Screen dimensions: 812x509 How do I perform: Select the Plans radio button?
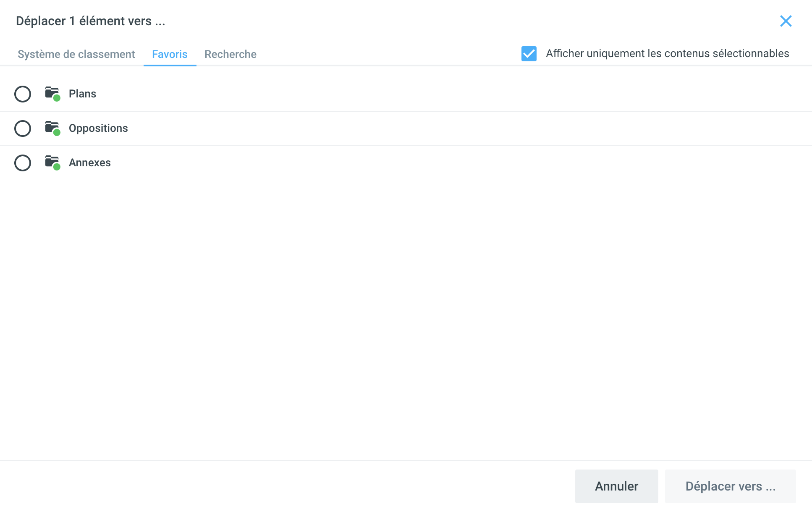pos(23,94)
